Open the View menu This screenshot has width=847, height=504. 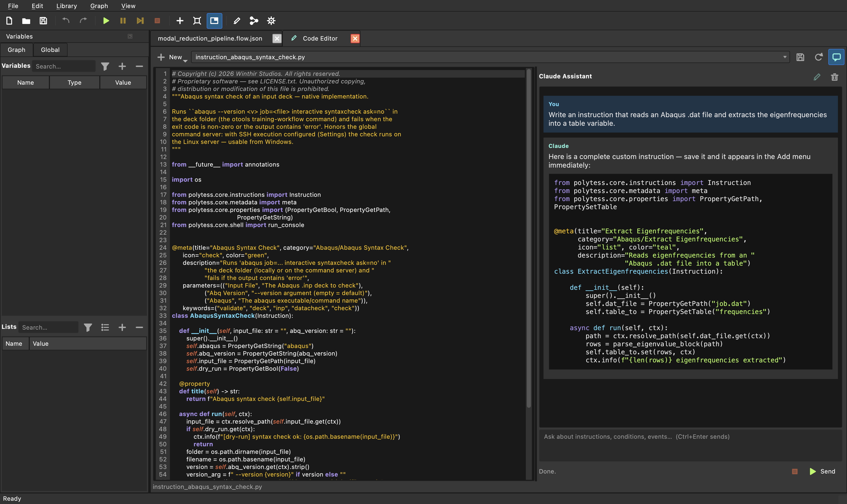pyautogui.click(x=128, y=6)
